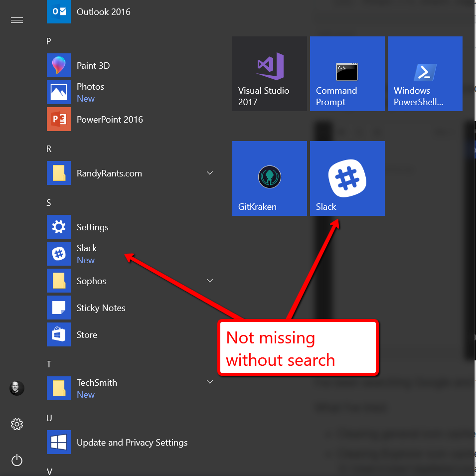Click the "Store" label text

(87, 335)
